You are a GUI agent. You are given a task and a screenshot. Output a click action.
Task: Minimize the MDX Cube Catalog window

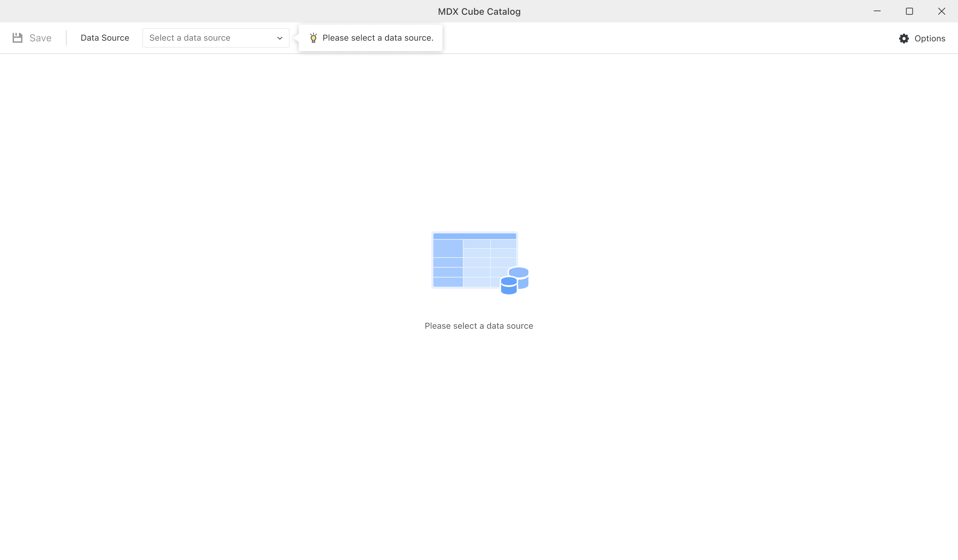877,12
